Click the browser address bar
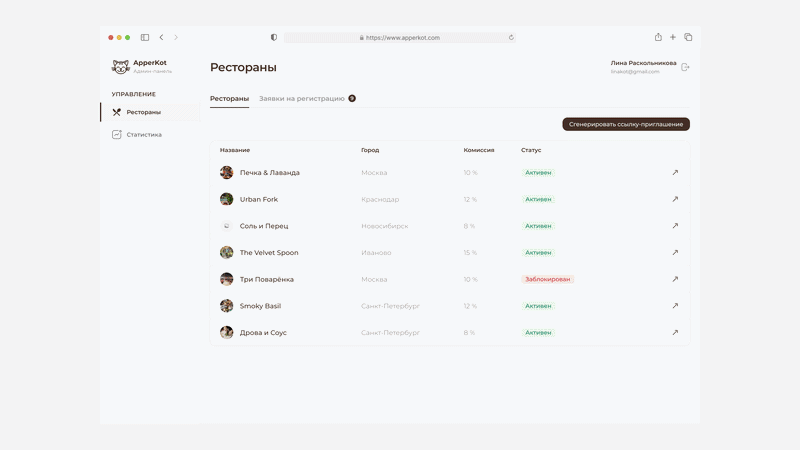This screenshot has width=800, height=450. pos(399,37)
